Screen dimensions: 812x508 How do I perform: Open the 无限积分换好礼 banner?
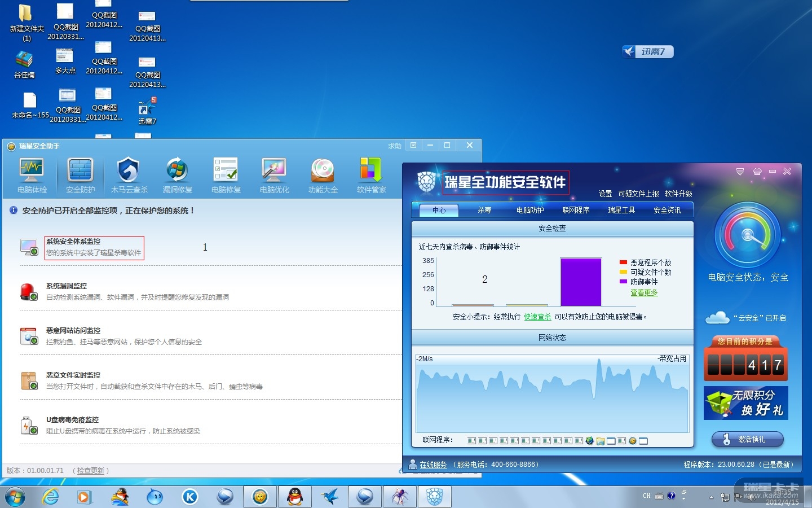[x=745, y=402]
